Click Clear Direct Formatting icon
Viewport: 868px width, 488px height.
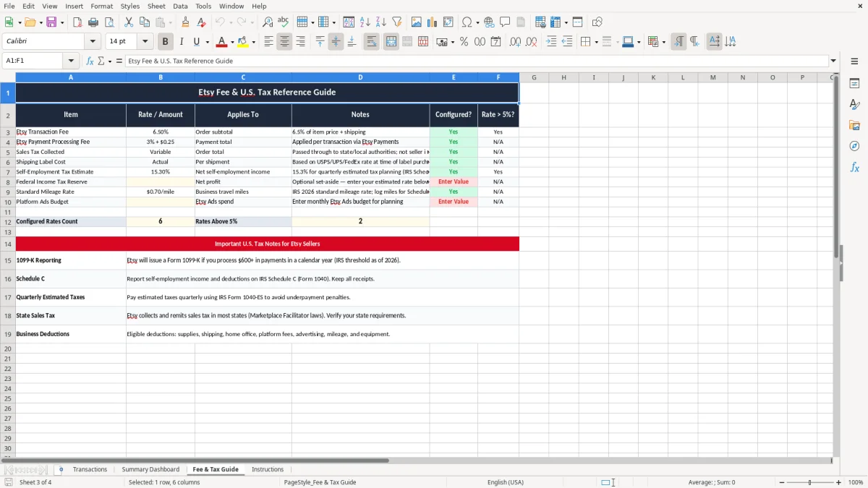201,22
